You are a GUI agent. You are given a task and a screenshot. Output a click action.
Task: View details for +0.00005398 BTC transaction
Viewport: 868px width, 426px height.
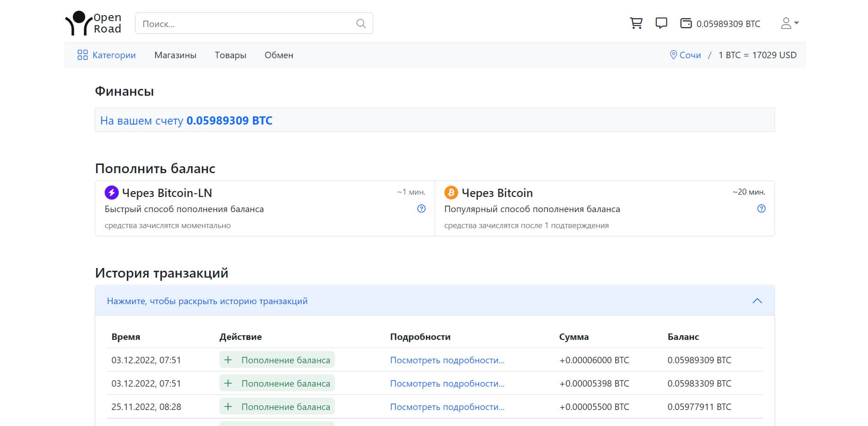(447, 383)
